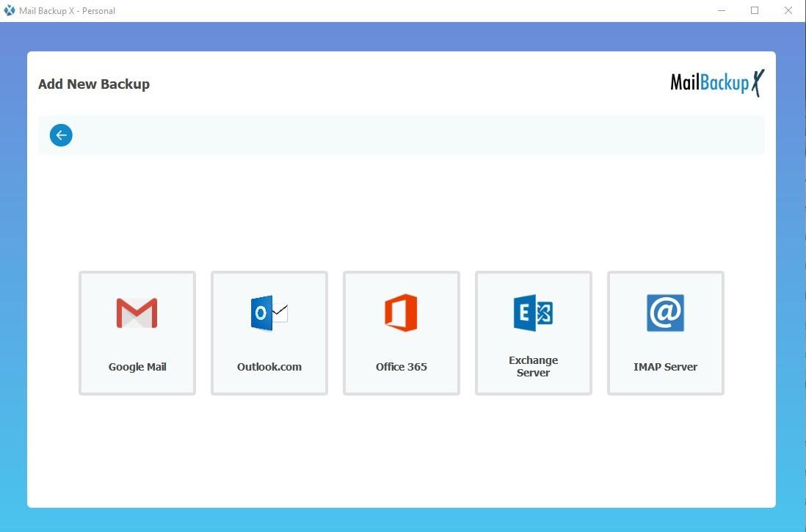Close the Mail Backup X window
Viewport: 806px width, 532px height.
(x=788, y=10)
